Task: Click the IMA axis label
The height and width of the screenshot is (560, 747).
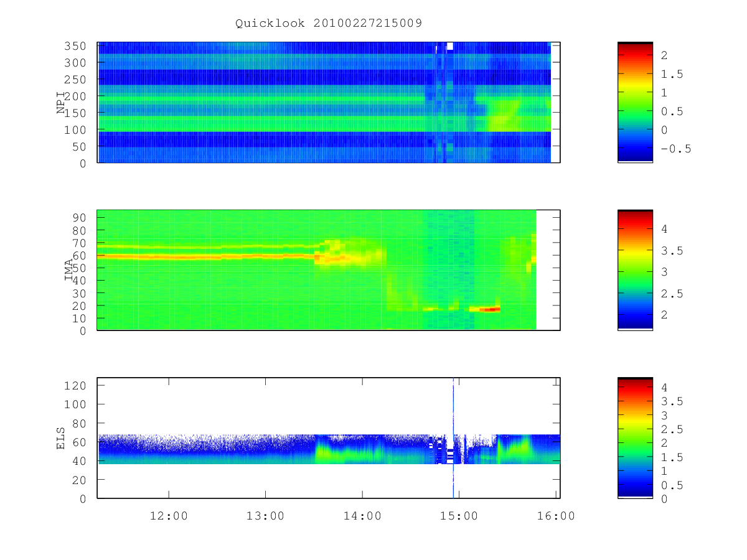Action: pos(69,271)
